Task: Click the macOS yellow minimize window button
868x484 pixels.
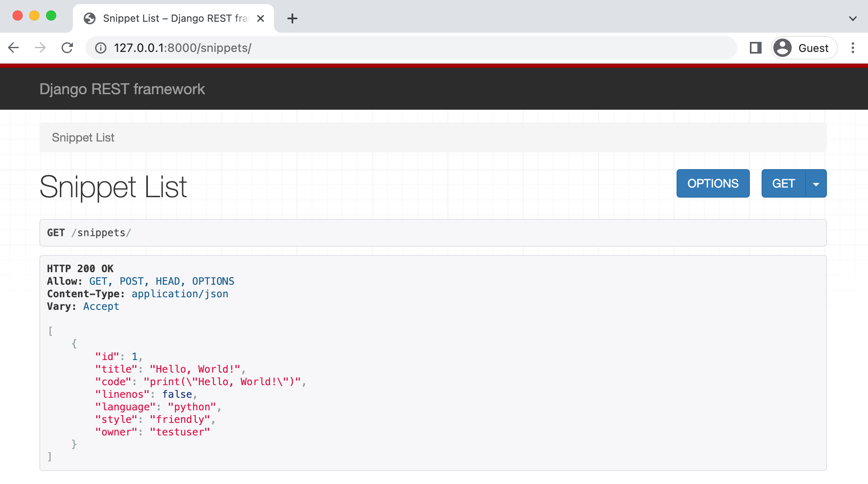Action: pyautogui.click(x=34, y=16)
